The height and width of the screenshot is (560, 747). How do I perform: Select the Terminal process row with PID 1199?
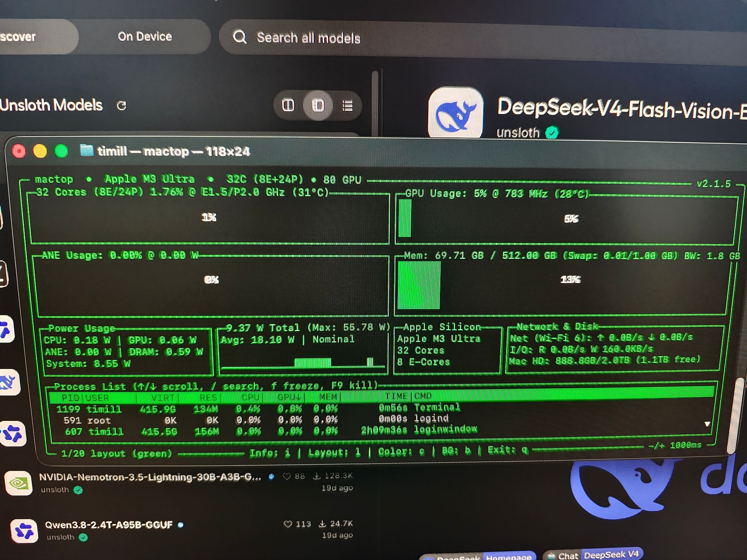click(382, 408)
